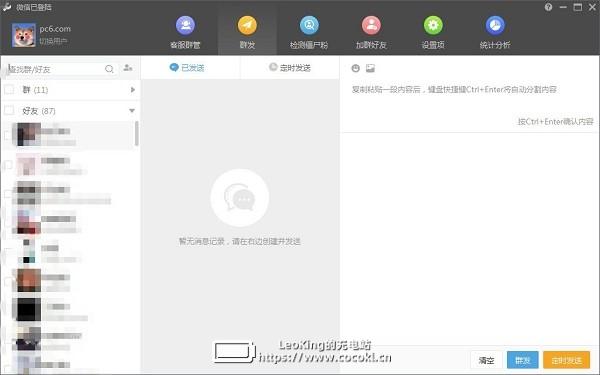Click the 清空 clear button
The width and height of the screenshot is (600, 375).
[x=486, y=360]
